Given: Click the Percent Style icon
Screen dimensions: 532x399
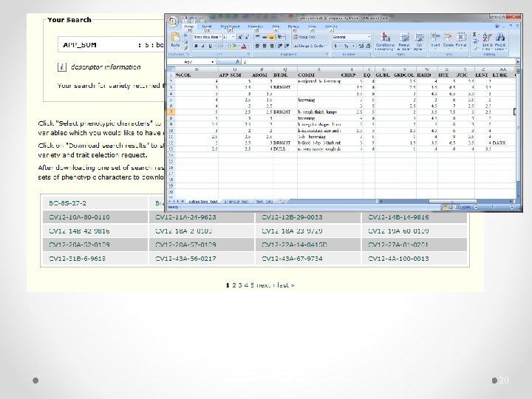Looking at the screenshot, I should pos(346,46).
